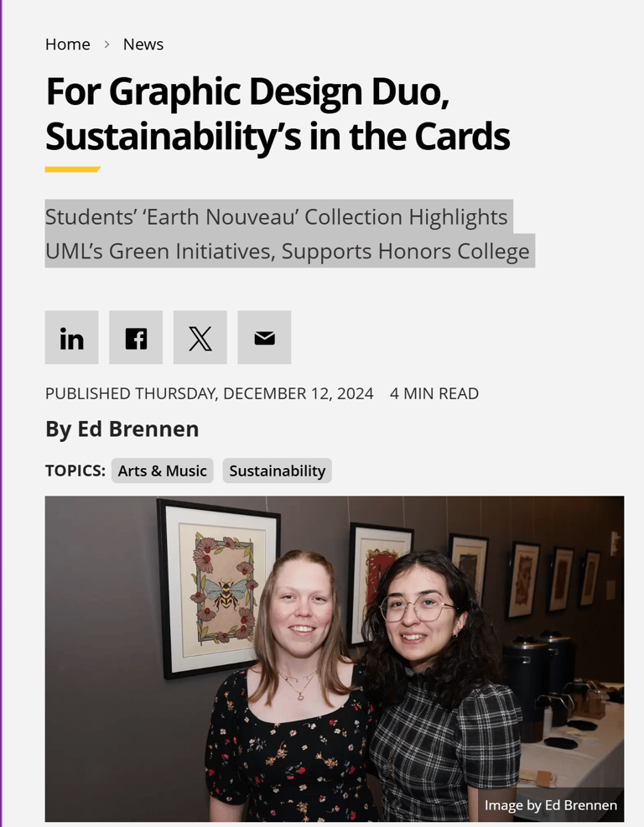This screenshot has width=644, height=827.
Task: Share this story on X
Action: [200, 338]
